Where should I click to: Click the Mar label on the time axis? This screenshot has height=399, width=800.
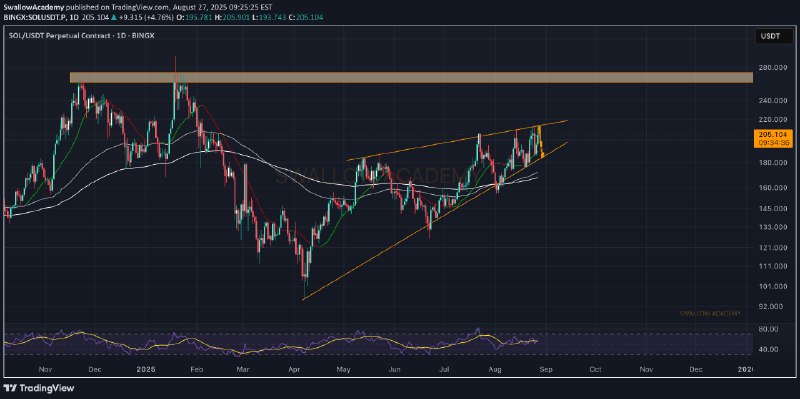pyautogui.click(x=243, y=368)
